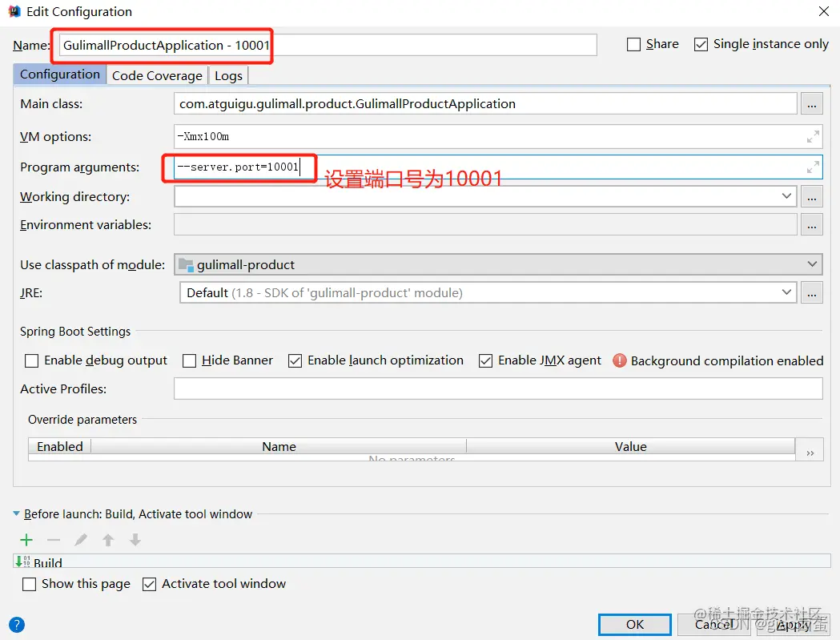This screenshot has height=640, width=840.
Task: Expand the Program arguments field editor
Action: (x=813, y=167)
